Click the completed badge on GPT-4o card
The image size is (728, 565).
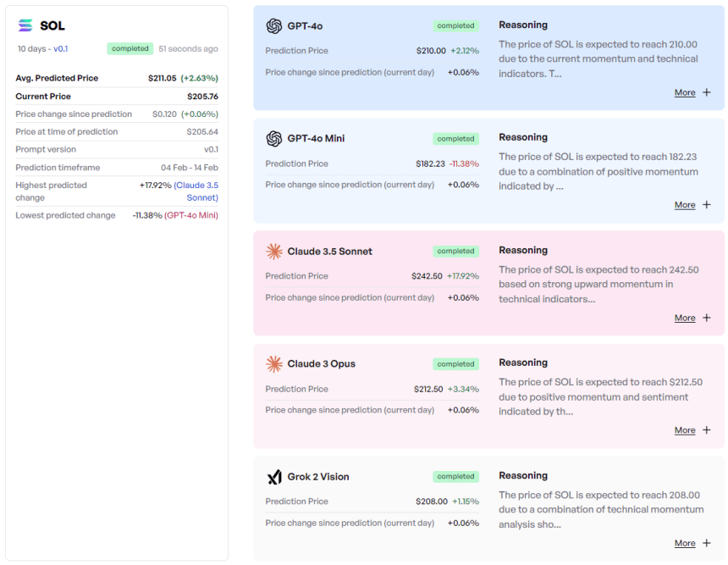(455, 26)
